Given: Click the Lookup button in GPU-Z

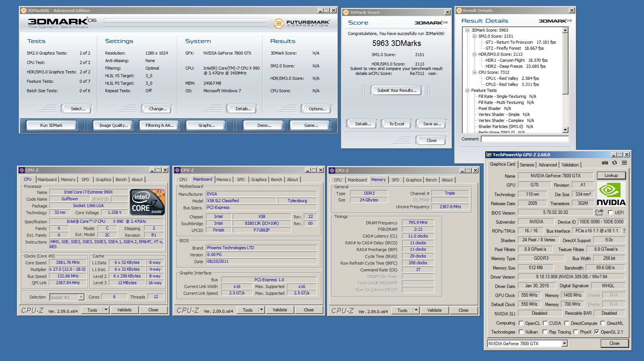Looking at the screenshot, I should 611,175.
